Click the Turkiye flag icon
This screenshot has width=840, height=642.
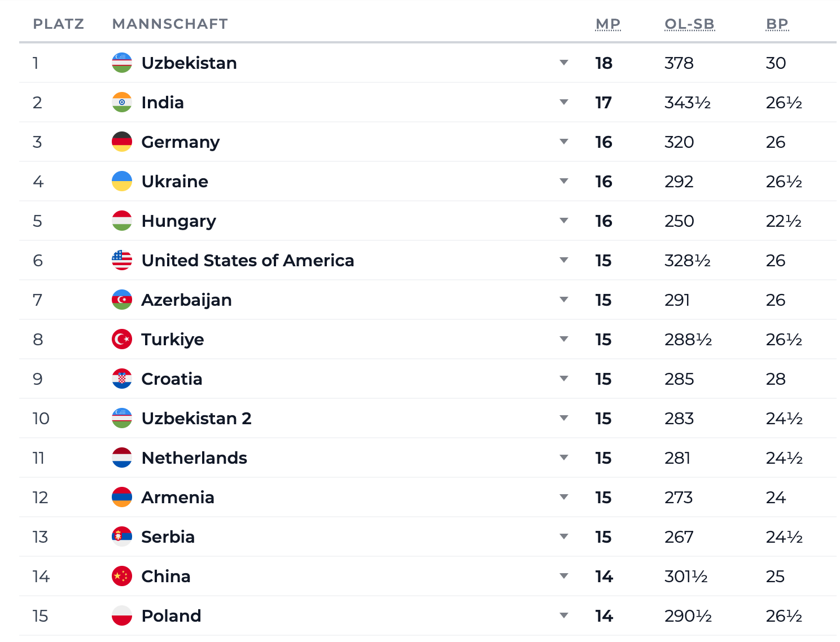[x=122, y=339]
